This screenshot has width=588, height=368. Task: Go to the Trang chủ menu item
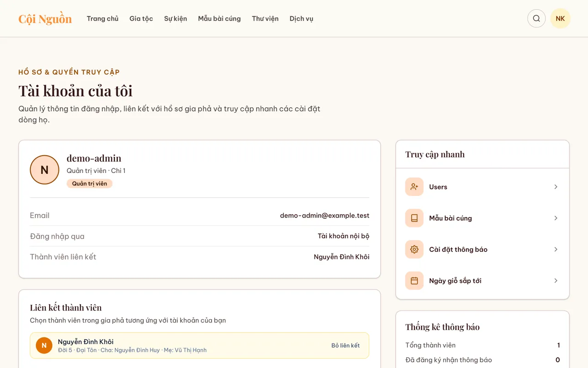pos(102,18)
